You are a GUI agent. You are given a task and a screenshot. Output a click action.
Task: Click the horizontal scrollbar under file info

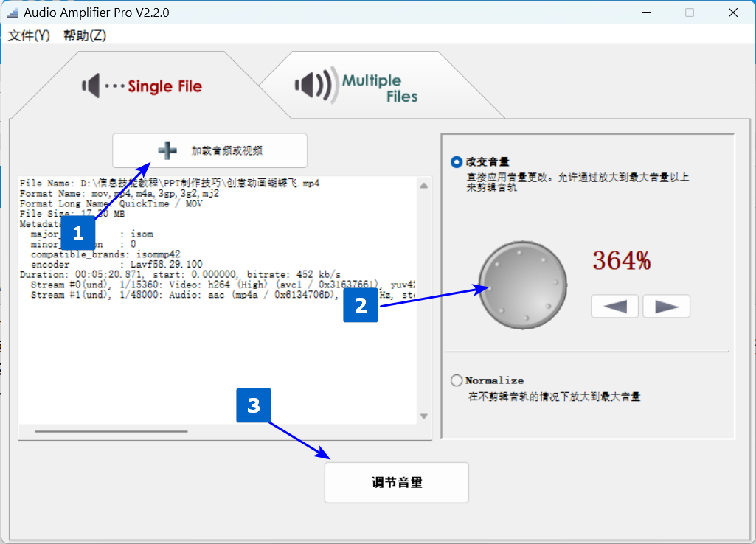[x=111, y=431]
